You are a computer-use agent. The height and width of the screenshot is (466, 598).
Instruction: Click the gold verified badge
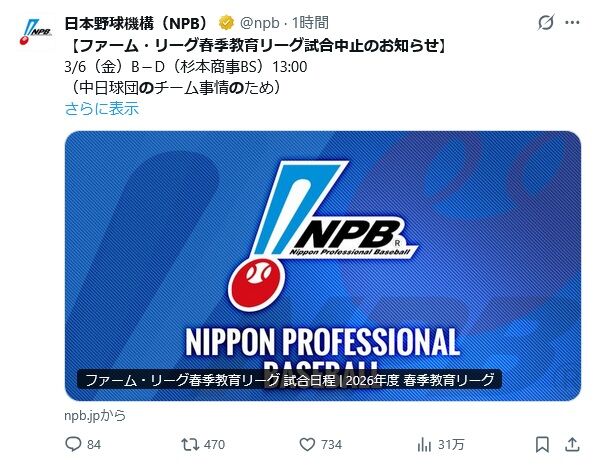(x=226, y=23)
